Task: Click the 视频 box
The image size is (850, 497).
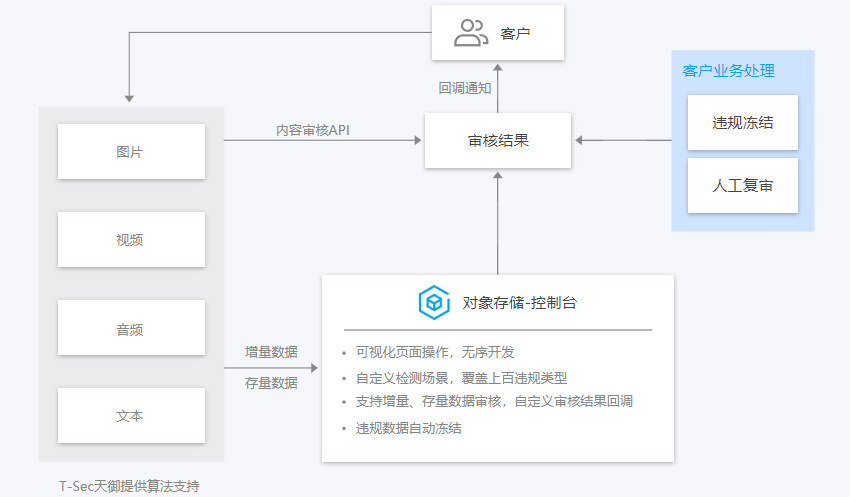Action: tap(131, 240)
